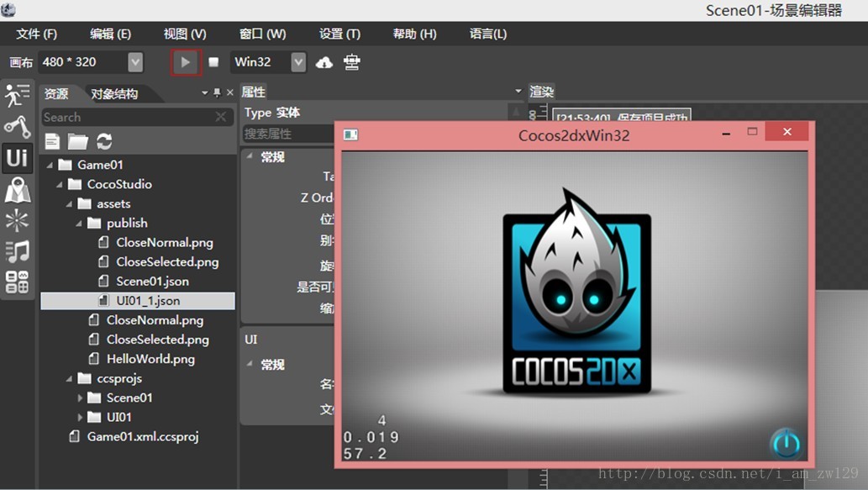Open the 文件 (F) menu
Viewport: 868px width, 490px height.
pos(36,34)
